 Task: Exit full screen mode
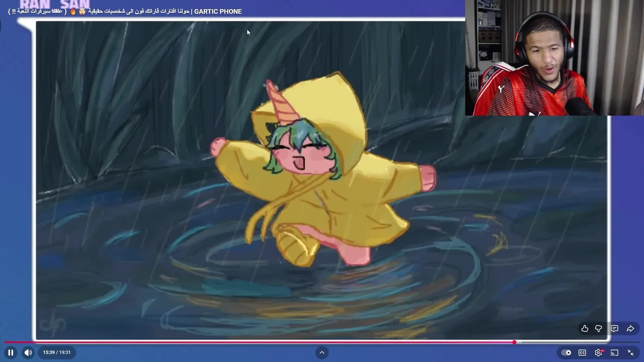pyautogui.click(x=630, y=352)
